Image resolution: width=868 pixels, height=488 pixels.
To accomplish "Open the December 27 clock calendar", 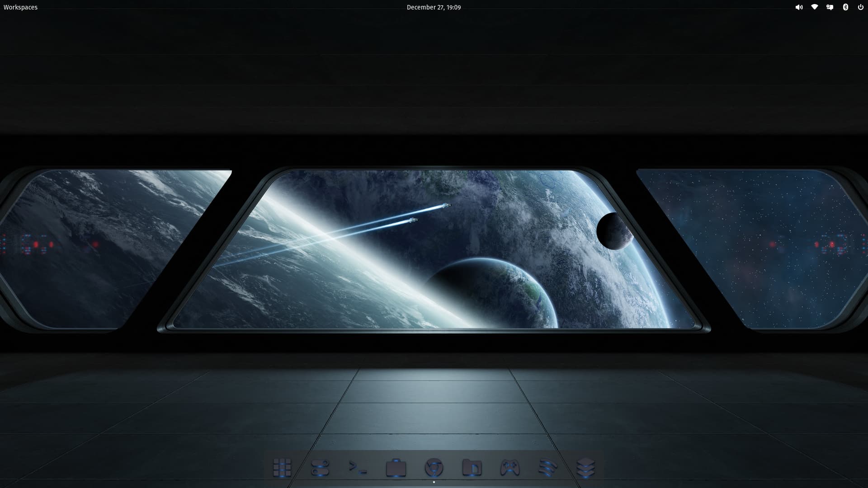I will 434,7.
